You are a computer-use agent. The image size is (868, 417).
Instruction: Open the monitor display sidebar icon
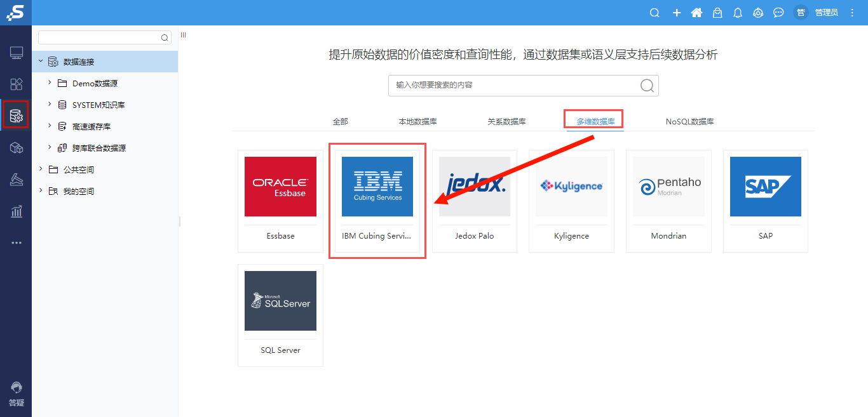(17, 52)
